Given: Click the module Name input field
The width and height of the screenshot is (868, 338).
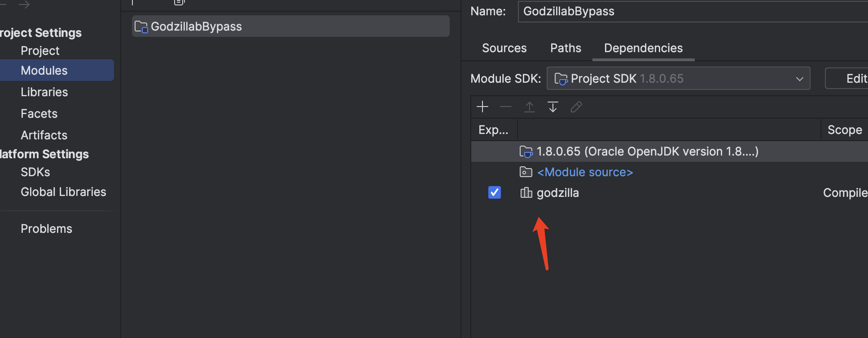Looking at the screenshot, I should [x=691, y=11].
